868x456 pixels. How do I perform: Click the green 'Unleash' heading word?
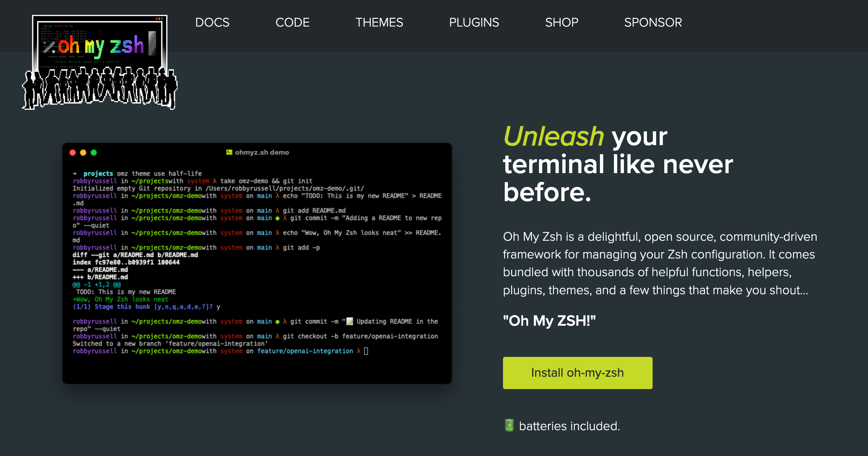pos(554,136)
